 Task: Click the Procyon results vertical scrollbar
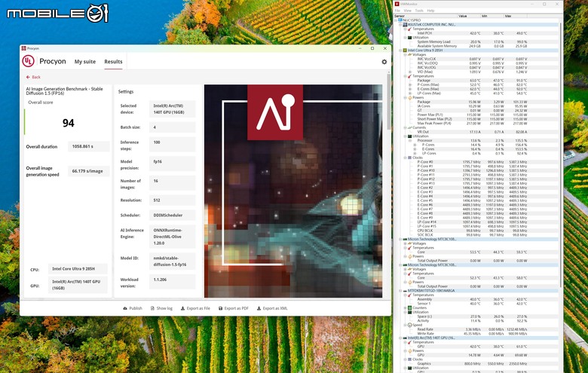(389, 101)
